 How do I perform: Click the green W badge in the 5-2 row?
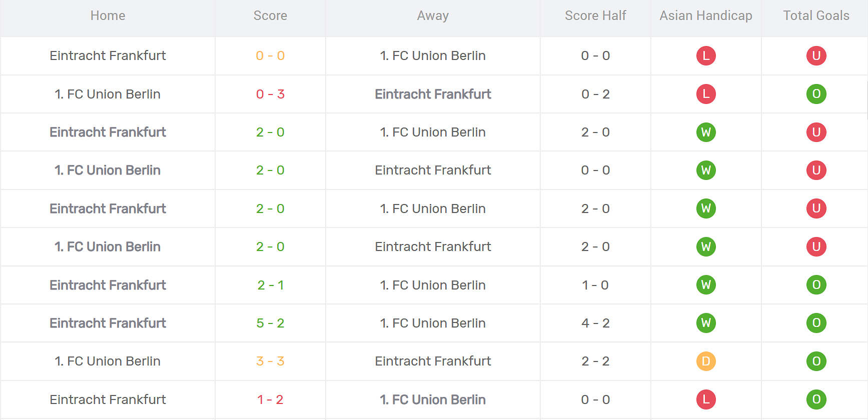click(706, 323)
